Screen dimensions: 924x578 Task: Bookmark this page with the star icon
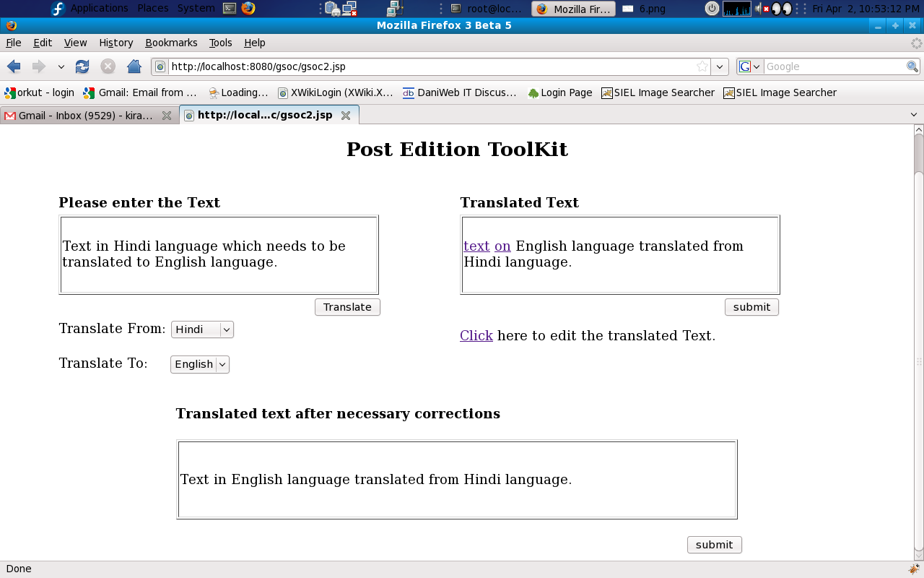[702, 66]
